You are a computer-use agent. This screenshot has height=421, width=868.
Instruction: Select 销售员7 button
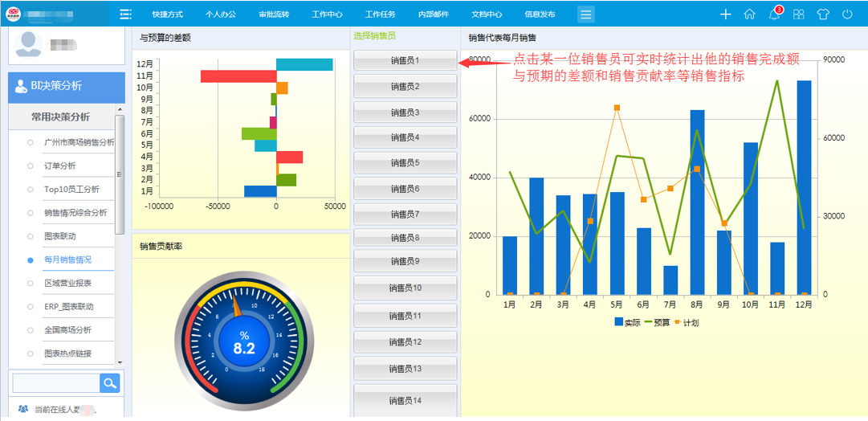[405, 214]
